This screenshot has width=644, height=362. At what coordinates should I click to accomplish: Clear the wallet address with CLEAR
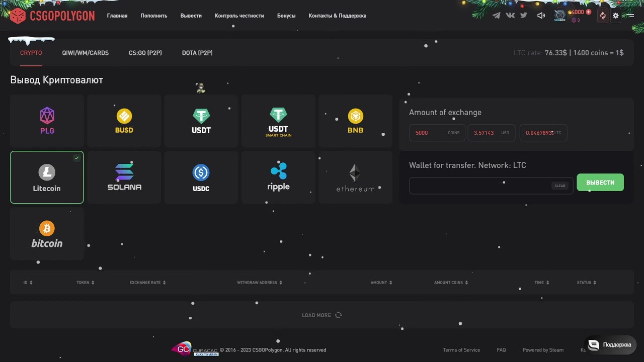(560, 186)
